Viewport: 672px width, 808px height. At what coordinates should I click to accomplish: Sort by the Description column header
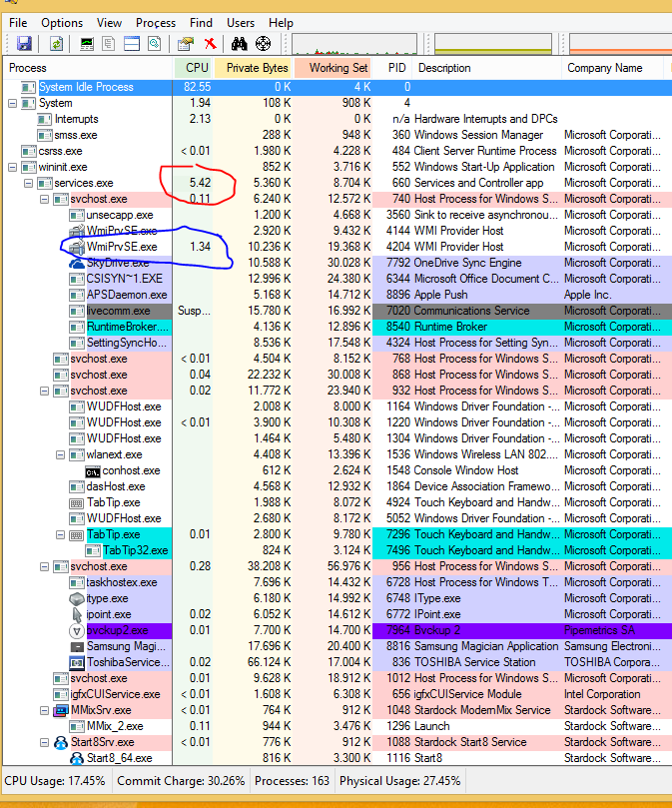(x=487, y=68)
